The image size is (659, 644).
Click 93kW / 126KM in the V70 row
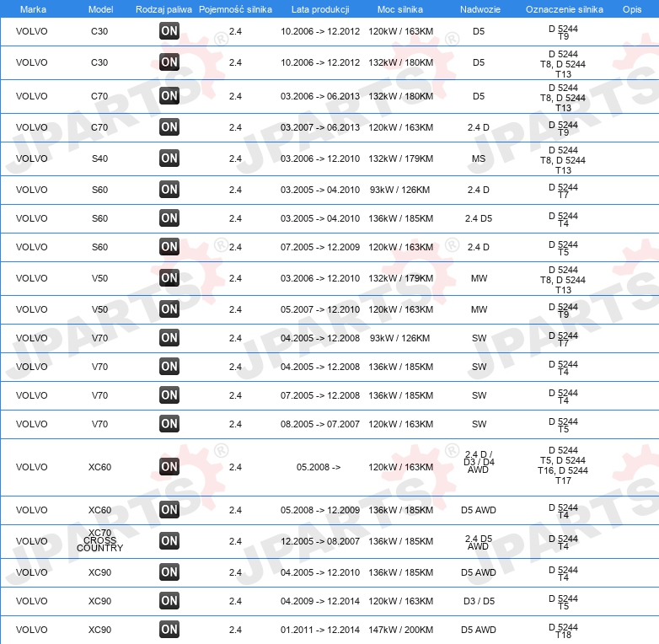[399, 338]
